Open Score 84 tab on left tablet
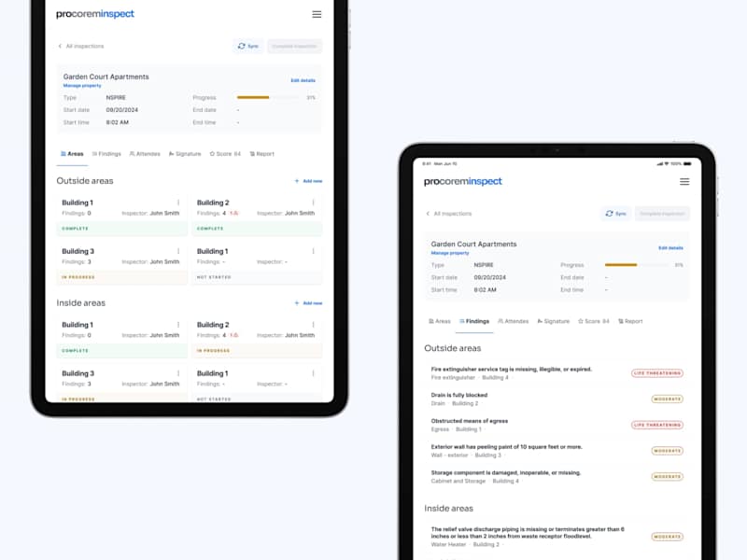Viewport: 747px width, 560px height. click(225, 154)
